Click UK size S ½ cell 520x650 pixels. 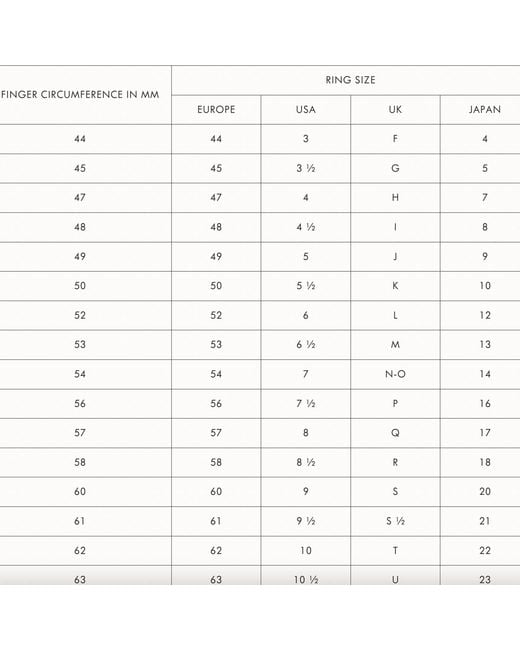(395, 521)
